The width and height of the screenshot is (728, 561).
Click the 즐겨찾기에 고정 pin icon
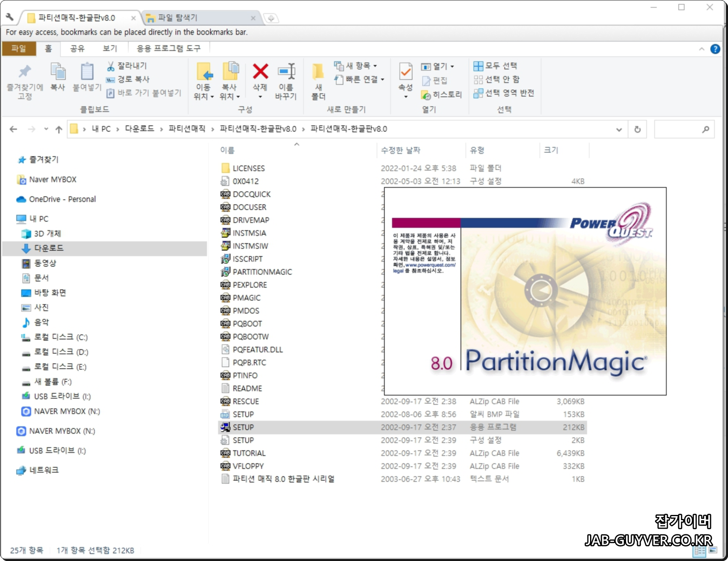(25, 72)
